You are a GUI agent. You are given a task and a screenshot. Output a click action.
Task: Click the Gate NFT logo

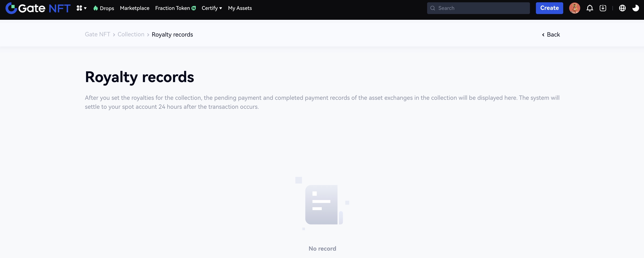pyautogui.click(x=38, y=8)
